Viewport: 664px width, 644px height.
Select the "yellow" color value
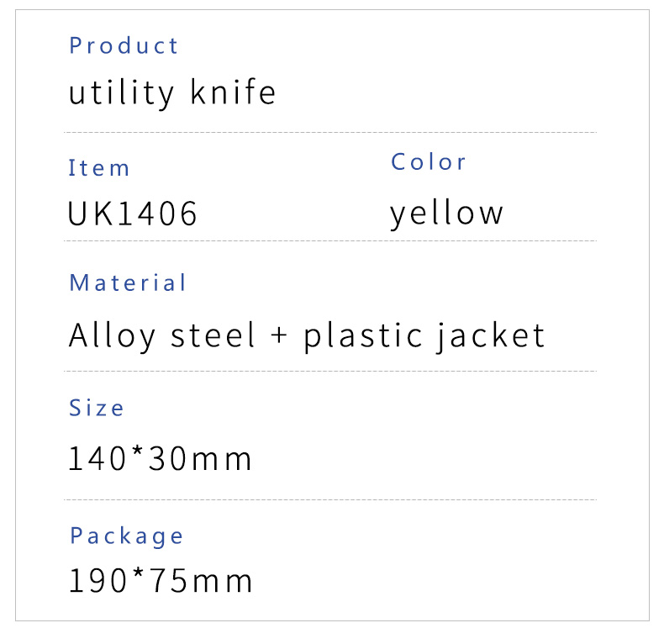tap(446, 213)
